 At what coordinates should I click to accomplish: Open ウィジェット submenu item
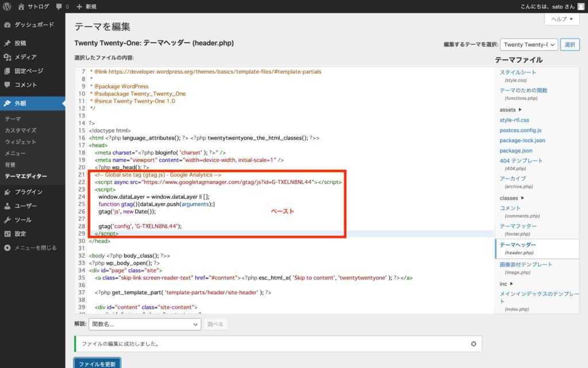[21, 142]
